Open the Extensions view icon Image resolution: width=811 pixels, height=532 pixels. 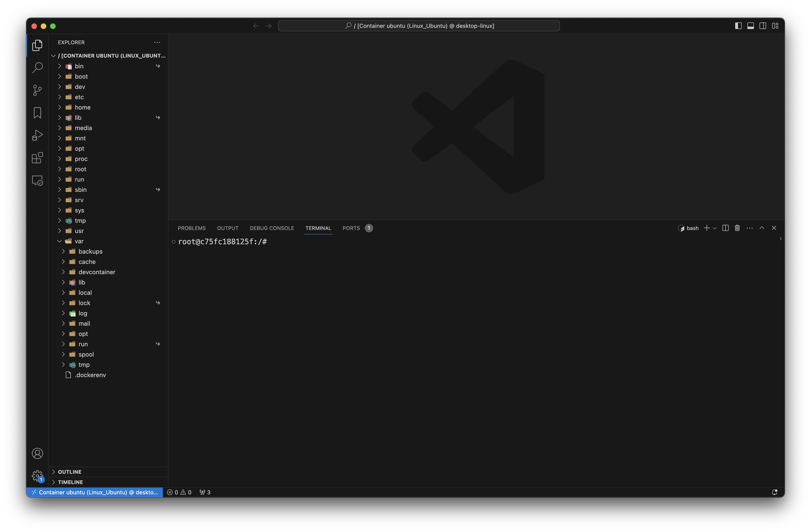(x=37, y=158)
